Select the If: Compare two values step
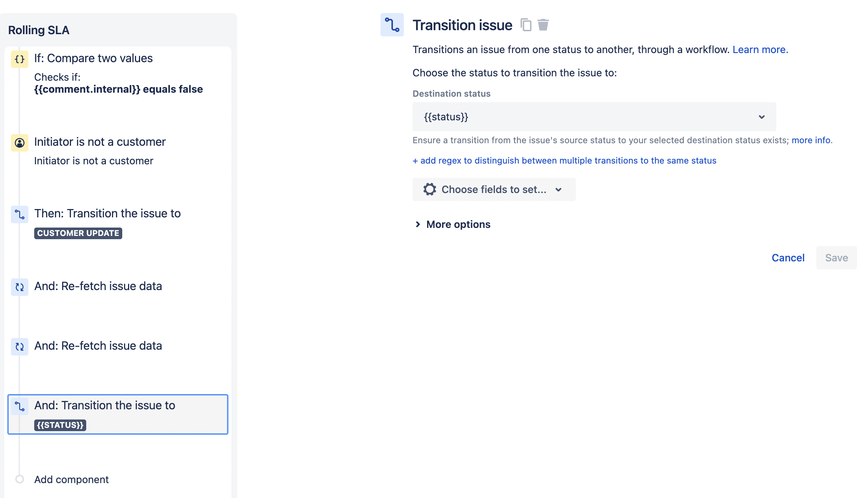This screenshot has width=868, height=498. point(93,58)
